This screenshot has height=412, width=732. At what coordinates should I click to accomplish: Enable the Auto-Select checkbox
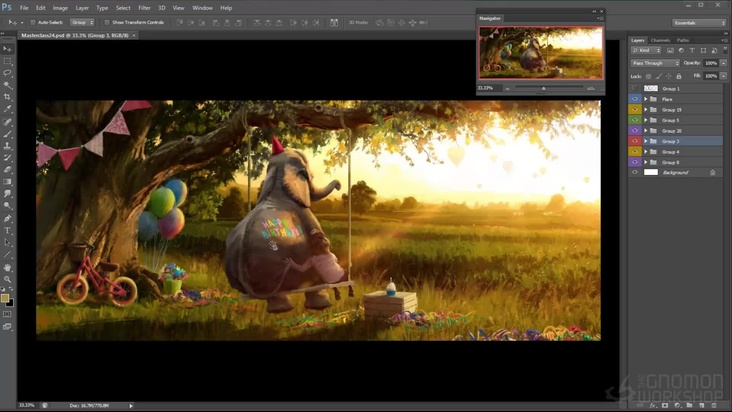(33, 22)
